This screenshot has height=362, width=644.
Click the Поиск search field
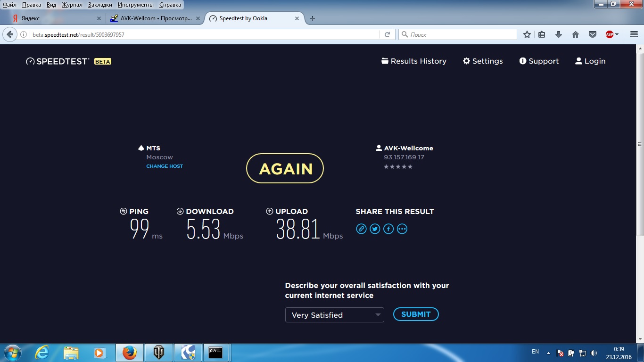tap(457, 34)
